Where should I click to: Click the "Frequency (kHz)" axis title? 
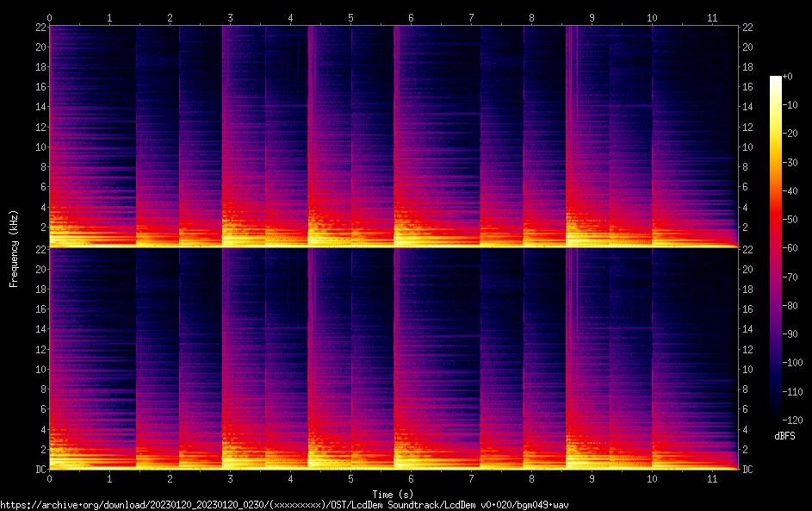click(14, 247)
